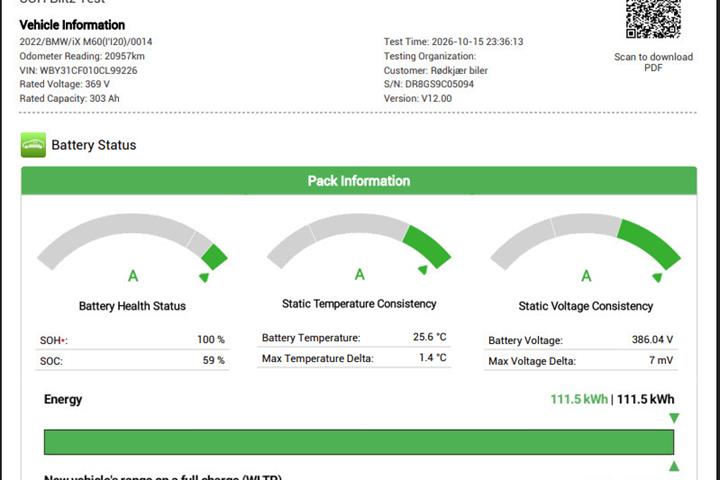The height and width of the screenshot is (480, 720).
Task: Click the SOH value '100 %'
Action: pos(211,339)
